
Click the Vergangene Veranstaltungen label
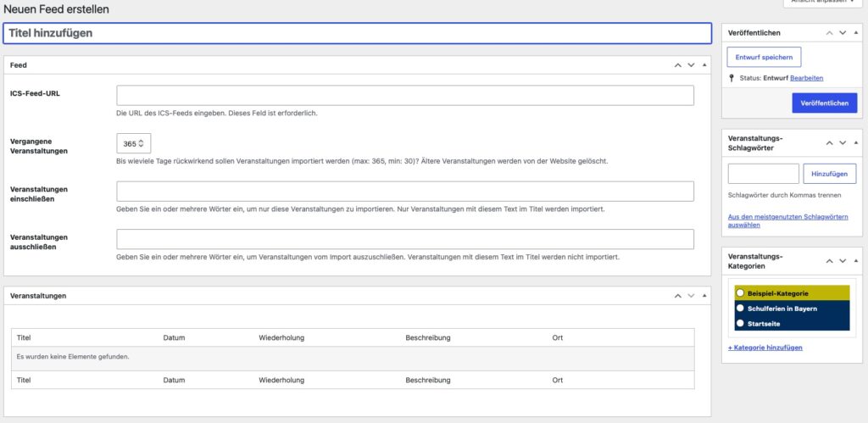point(39,146)
